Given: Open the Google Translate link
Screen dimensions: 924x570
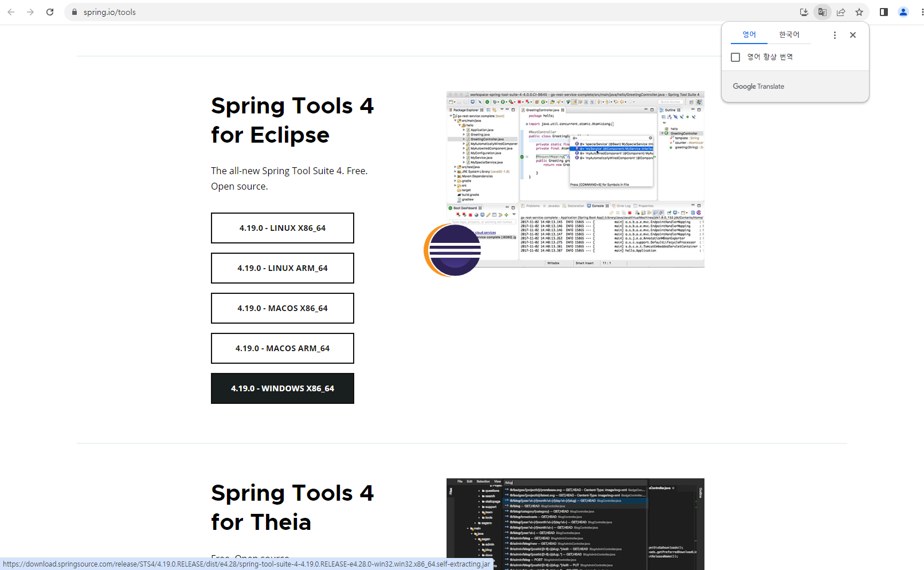Looking at the screenshot, I should (x=758, y=86).
